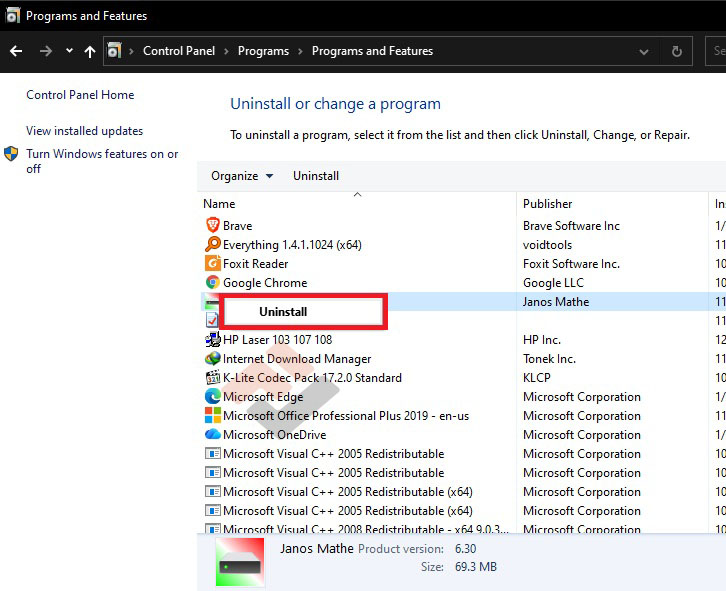Select the Microsoft Edge icon
The image size is (726, 591).
tap(212, 397)
